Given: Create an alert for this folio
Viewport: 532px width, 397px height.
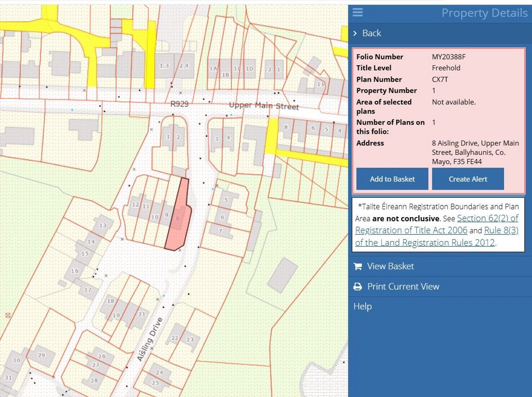Looking at the screenshot, I should point(468,179).
